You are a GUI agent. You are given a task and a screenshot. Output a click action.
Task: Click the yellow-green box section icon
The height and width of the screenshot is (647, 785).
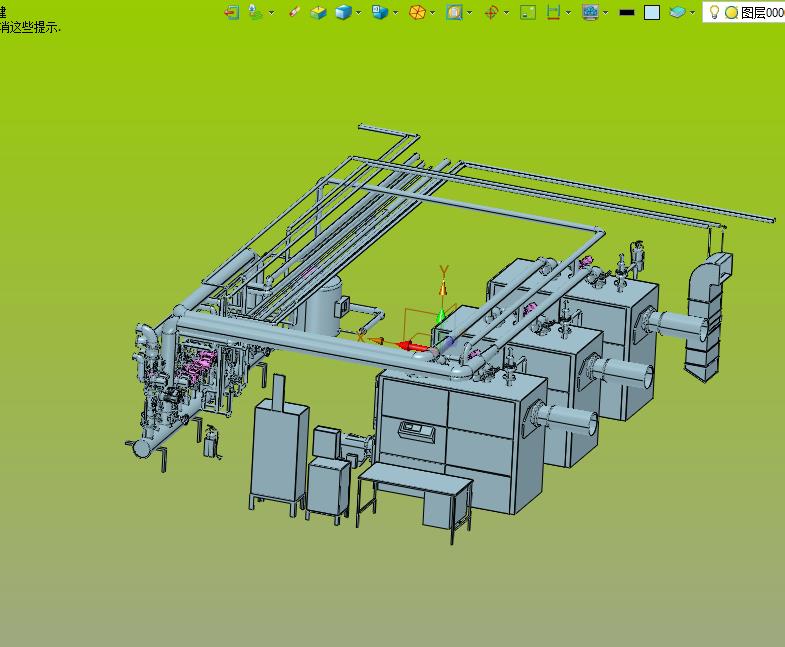[x=318, y=12]
